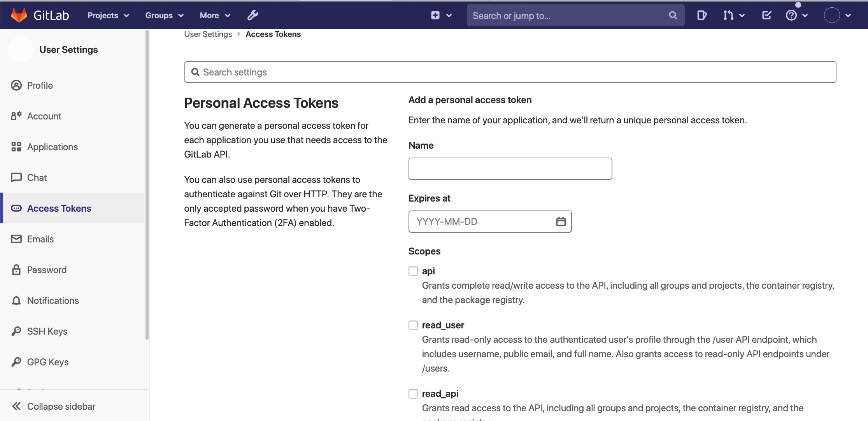The image size is (868, 421).
Task: Click the issues icon in top bar
Action: (701, 15)
